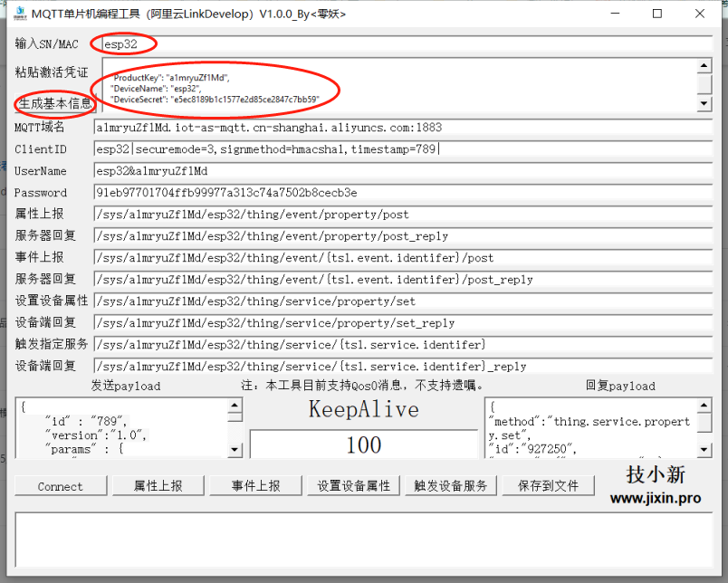This screenshot has height=583, width=728.
Task: Click the 技小新 brand text
Action: (x=656, y=474)
